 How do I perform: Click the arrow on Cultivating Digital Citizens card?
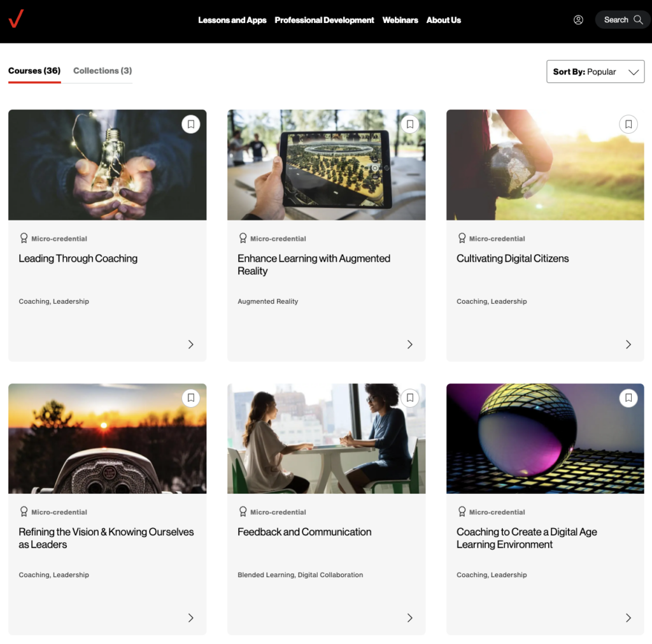point(628,345)
